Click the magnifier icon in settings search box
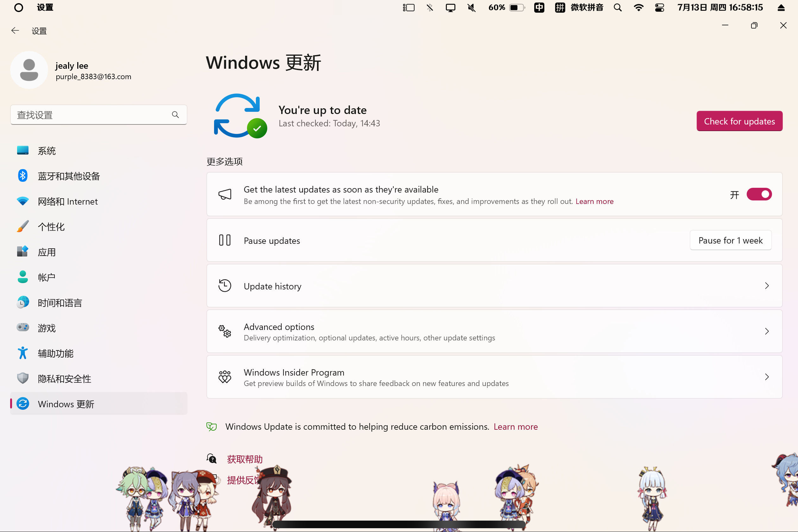Screen dimensions: 798x532 (175, 115)
